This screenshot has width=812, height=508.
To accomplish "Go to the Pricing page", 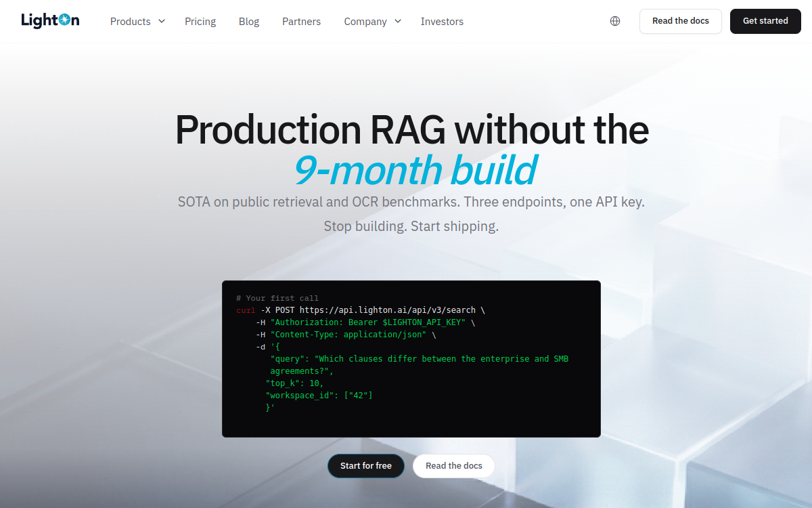I will 200,22.
